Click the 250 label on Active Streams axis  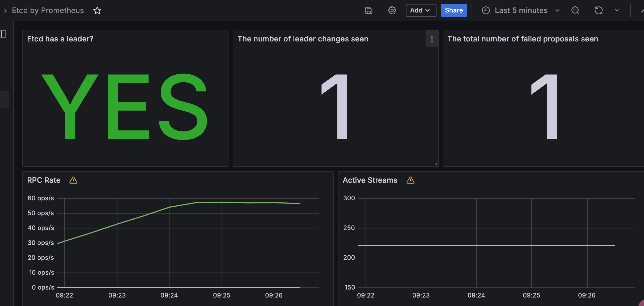349,228
